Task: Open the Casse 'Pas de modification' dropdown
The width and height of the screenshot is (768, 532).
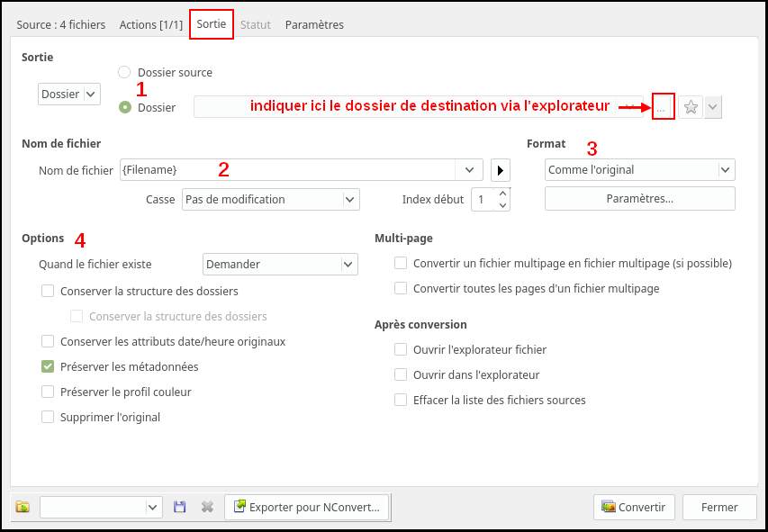Action: click(x=270, y=199)
